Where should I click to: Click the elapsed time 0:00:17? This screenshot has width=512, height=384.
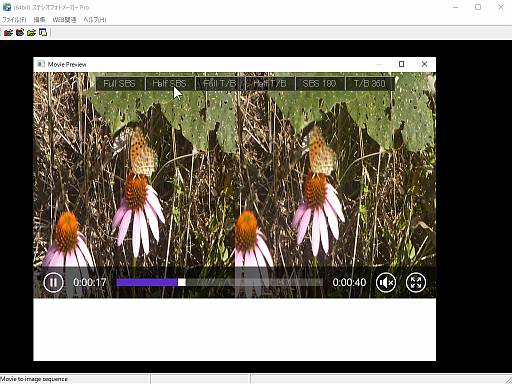[x=90, y=283]
